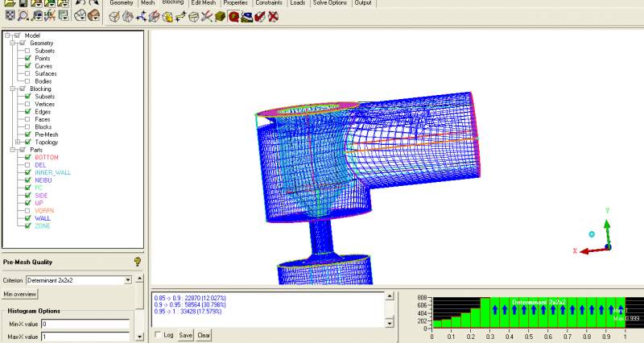Open the Pre-Mesh Smooth iron icon
Image resolution: width=644 pixels, height=343 pixels.
tap(247, 16)
